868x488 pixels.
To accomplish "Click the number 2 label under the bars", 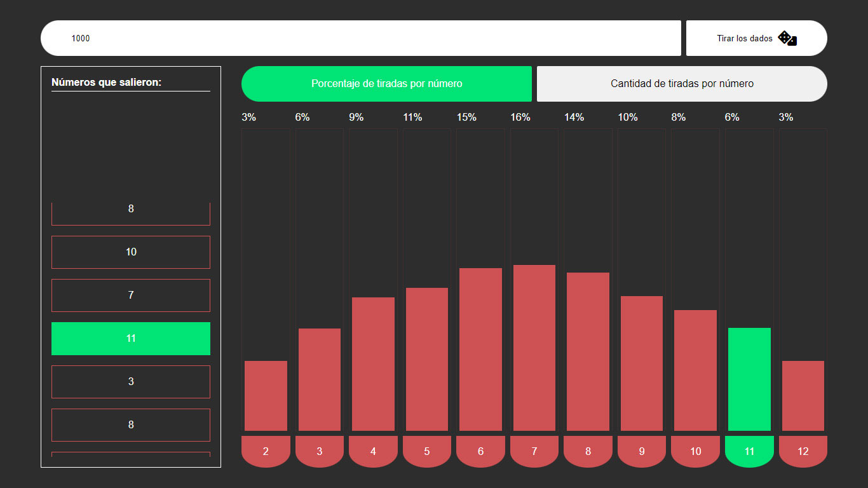I will tap(266, 451).
